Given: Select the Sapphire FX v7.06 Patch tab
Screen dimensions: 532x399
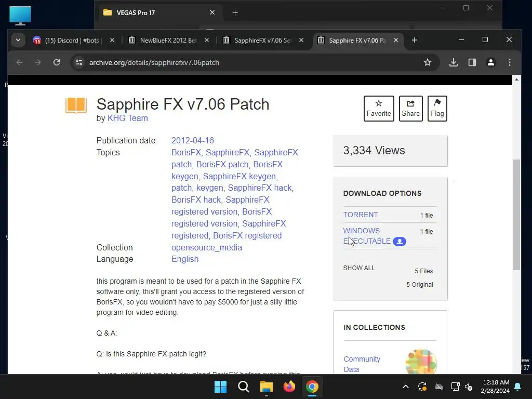Looking at the screenshot, I should click(x=357, y=41).
